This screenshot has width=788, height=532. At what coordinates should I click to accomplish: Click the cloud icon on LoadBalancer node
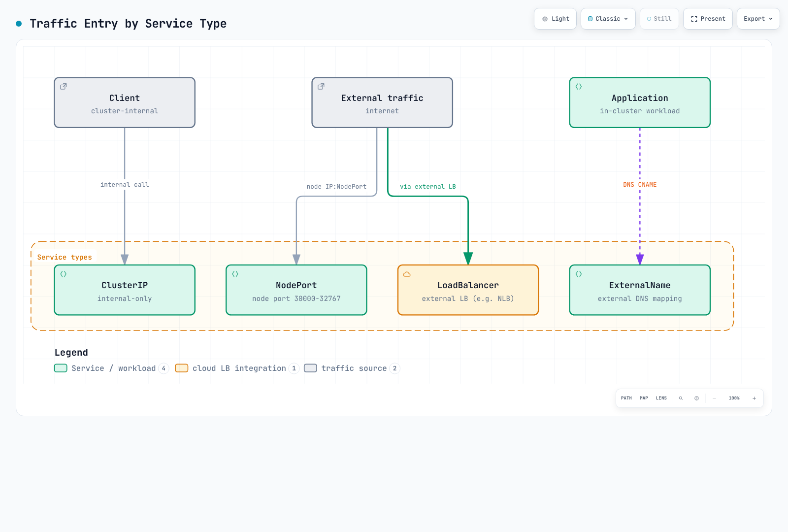click(x=407, y=274)
